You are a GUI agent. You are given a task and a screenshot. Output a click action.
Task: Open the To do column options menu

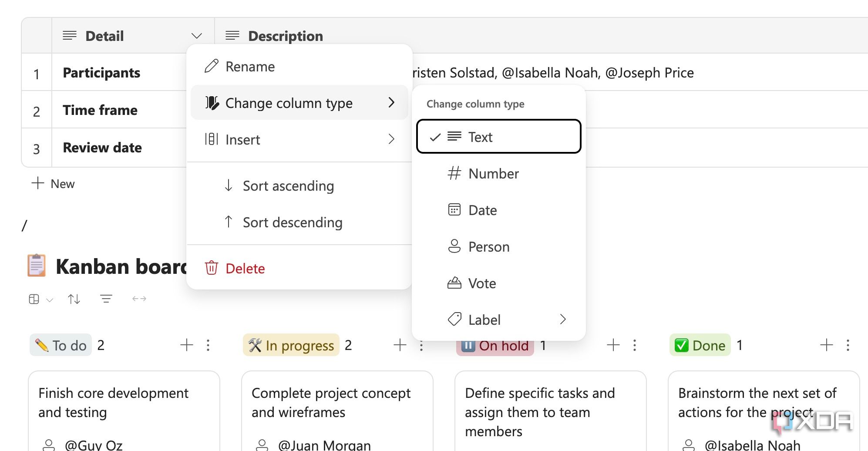coord(208,345)
